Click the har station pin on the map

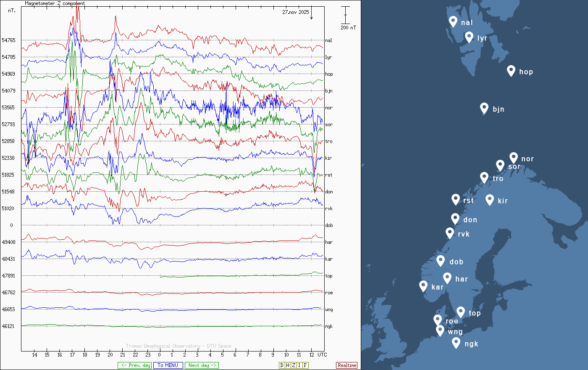(447, 278)
